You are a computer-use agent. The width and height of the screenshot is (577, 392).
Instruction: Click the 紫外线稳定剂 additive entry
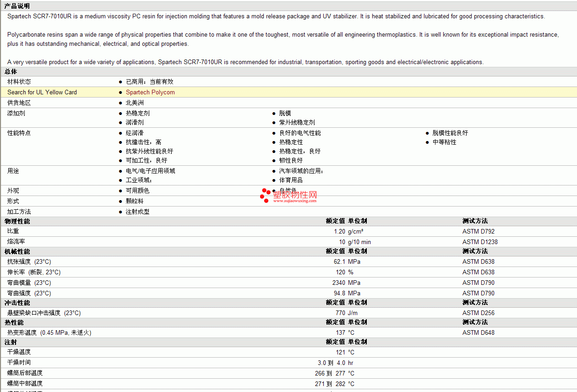[297, 122]
